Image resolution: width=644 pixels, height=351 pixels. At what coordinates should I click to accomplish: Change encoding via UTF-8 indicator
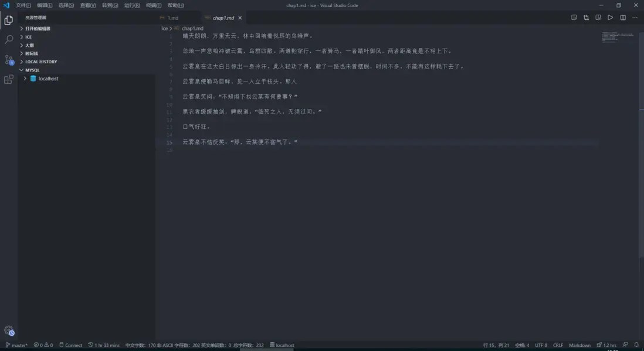(541, 345)
